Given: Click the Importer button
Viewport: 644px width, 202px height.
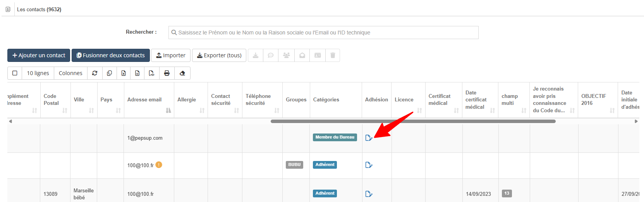Looking at the screenshot, I should [171, 55].
